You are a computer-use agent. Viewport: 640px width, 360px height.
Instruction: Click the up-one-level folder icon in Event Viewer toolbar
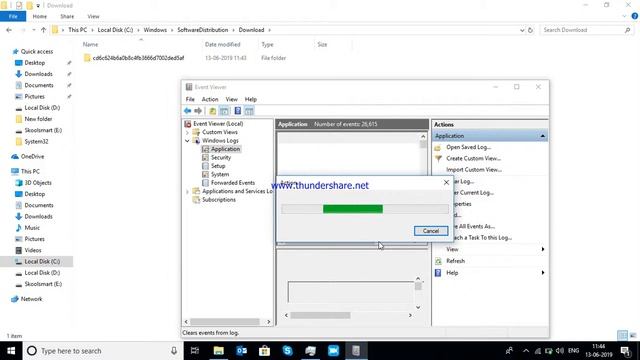[x=213, y=111]
